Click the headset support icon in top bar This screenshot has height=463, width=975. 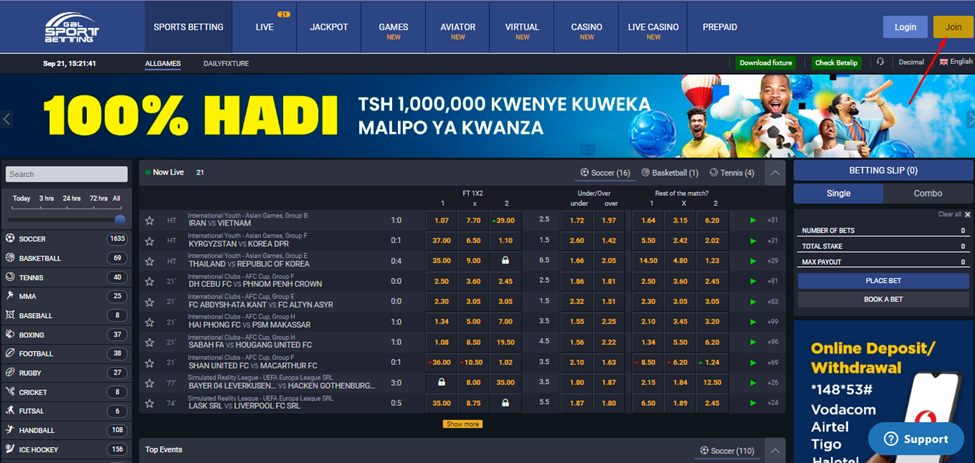coord(880,62)
